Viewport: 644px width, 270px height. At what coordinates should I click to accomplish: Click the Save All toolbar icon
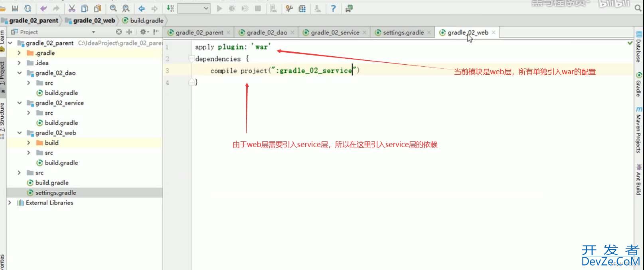[15, 8]
